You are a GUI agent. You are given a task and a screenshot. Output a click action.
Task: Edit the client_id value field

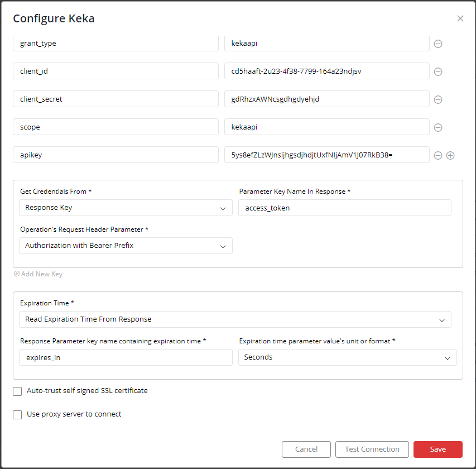click(x=326, y=71)
